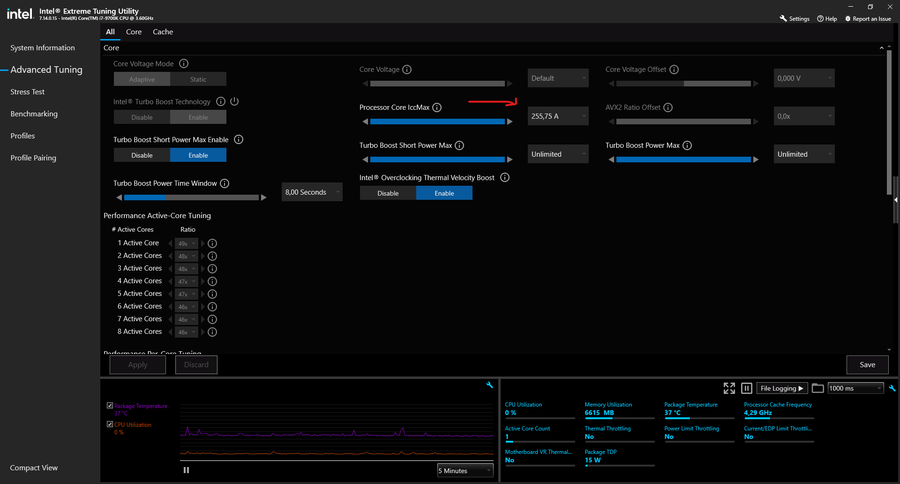
Task: Open info icon for 8 Active Cores
Action: 212,332
